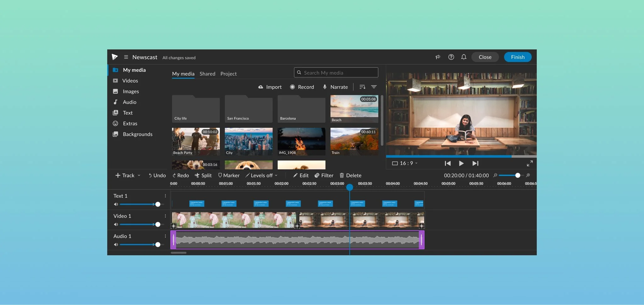Open the help question mark icon
Viewport: 644px width, 305px height.
tap(451, 57)
